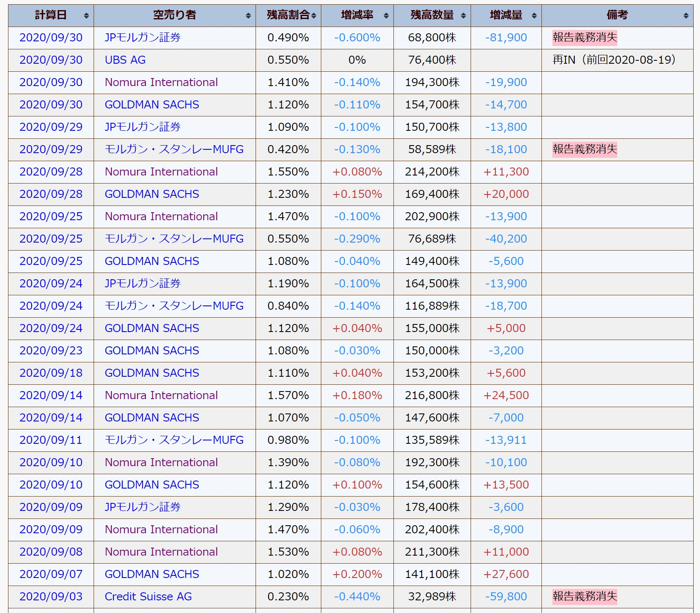700x613 pixels.
Task: Select the -0.600% change rate cell
Action: coord(357,38)
